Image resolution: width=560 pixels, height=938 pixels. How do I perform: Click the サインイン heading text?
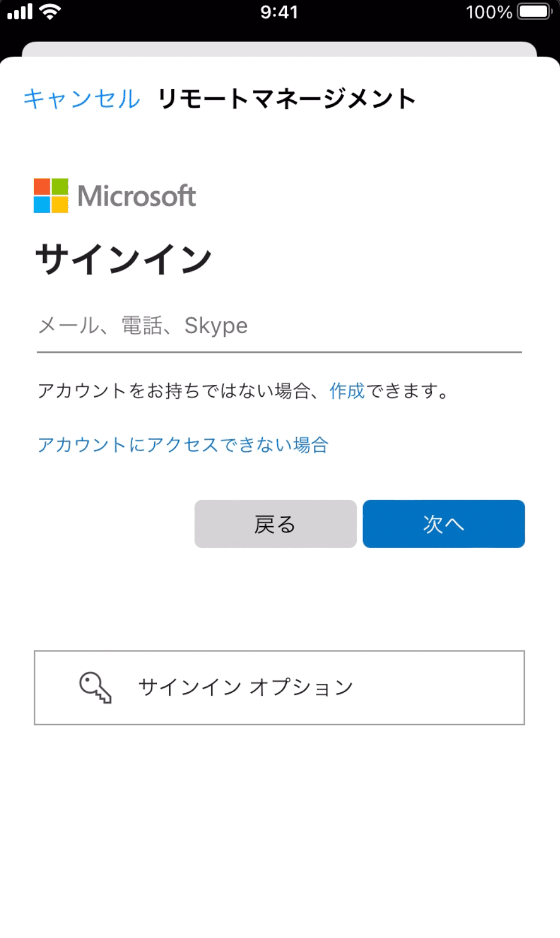pos(124,257)
